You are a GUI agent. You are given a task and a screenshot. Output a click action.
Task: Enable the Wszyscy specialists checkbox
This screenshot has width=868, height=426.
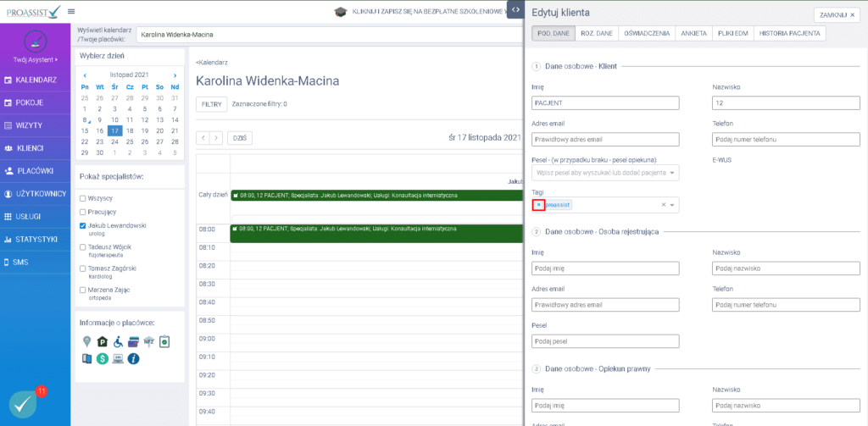82,197
